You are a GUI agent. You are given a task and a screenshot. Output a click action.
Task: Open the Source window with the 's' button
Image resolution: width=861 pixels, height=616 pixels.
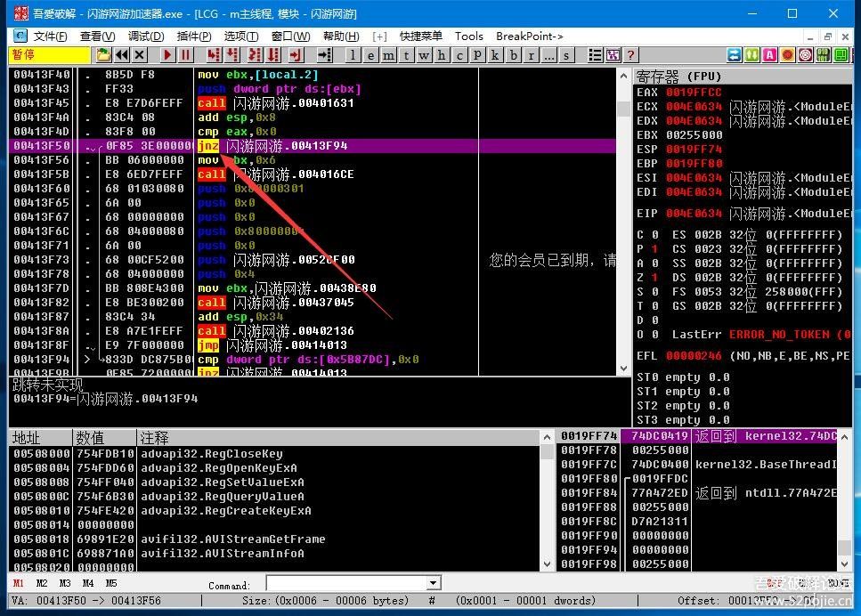[566, 55]
